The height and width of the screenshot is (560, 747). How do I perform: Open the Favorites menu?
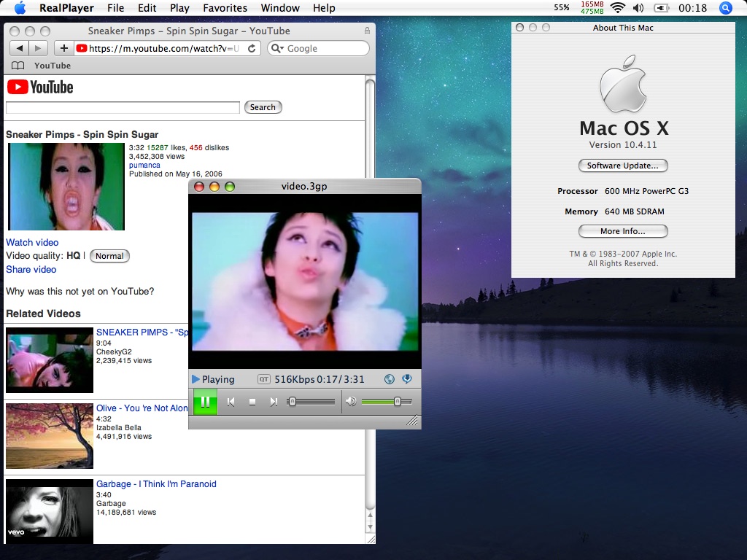[225, 8]
